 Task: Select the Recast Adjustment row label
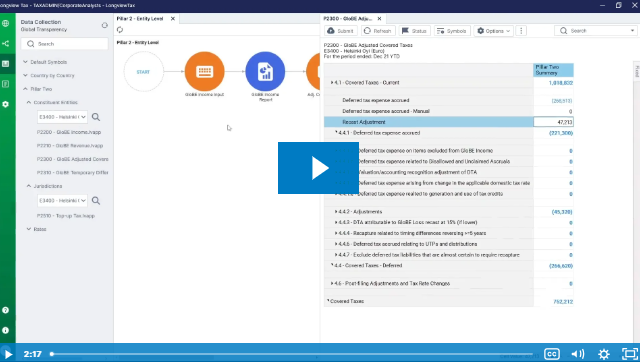(x=364, y=122)
